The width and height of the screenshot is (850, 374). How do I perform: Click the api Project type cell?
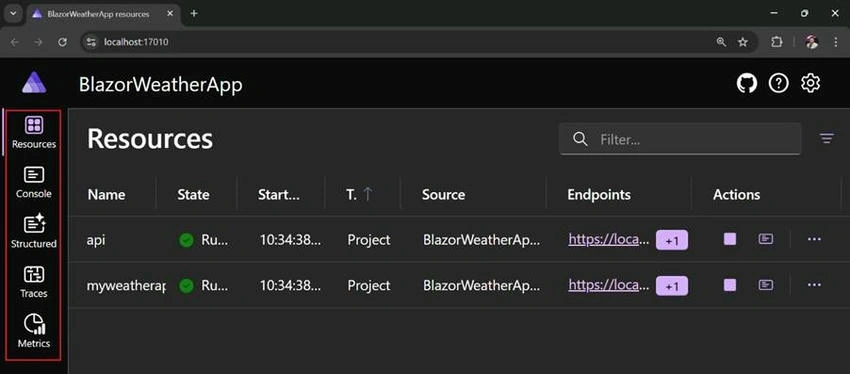coord(369,240)
